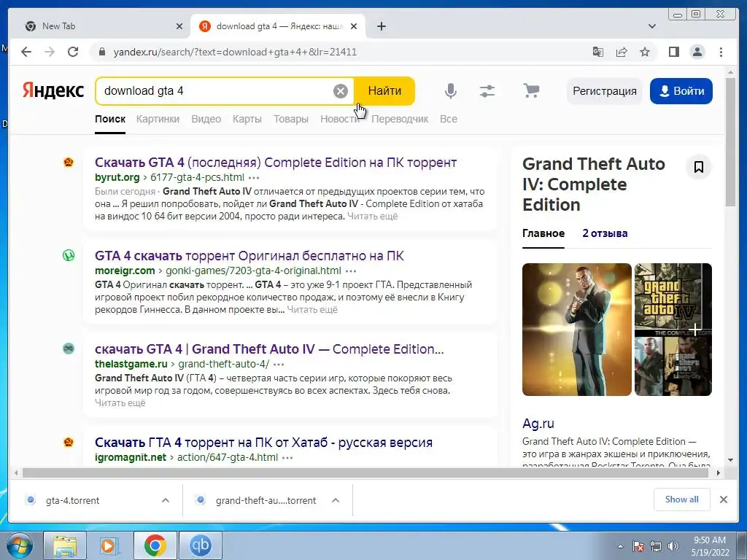Open the Yandex shopping cart icon
Screen dimensions: 747x560
[x=531, y=90]
